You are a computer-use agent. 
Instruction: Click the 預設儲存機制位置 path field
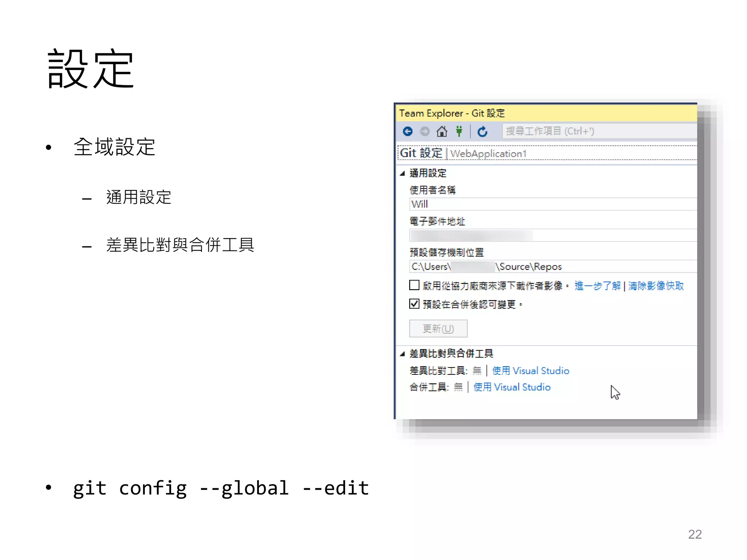click(x=553, y=267)
